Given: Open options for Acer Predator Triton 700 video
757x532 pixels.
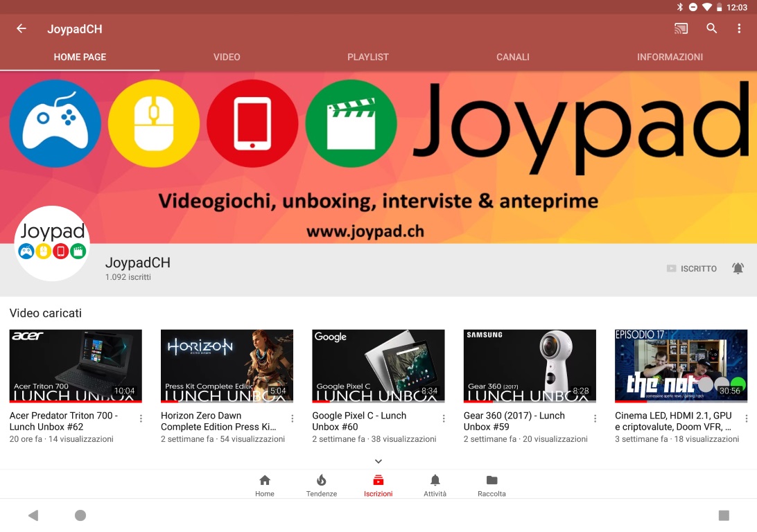Looking at the screenshot, I should 141,418.
